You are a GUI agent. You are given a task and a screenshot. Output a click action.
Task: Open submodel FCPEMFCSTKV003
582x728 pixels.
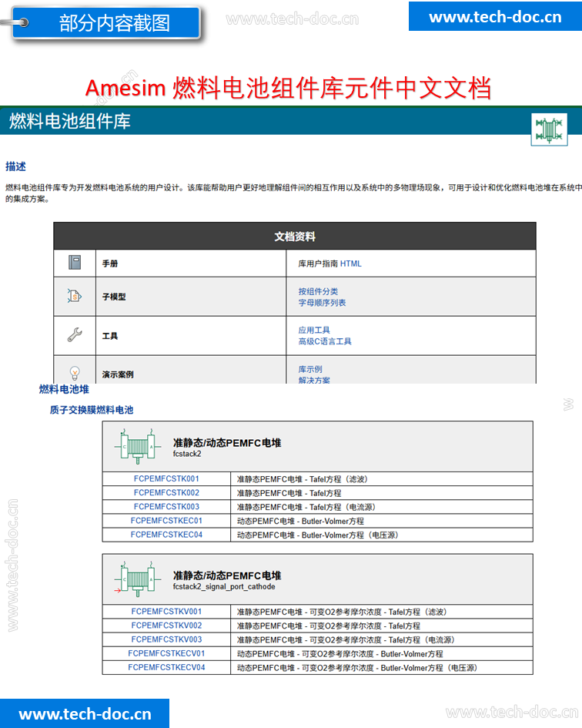(166, 639)
